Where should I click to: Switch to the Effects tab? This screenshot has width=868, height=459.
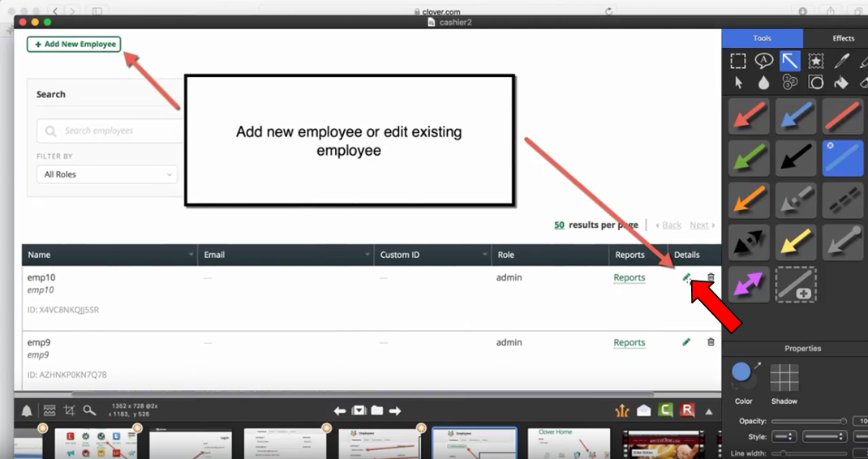click(843, 38)
